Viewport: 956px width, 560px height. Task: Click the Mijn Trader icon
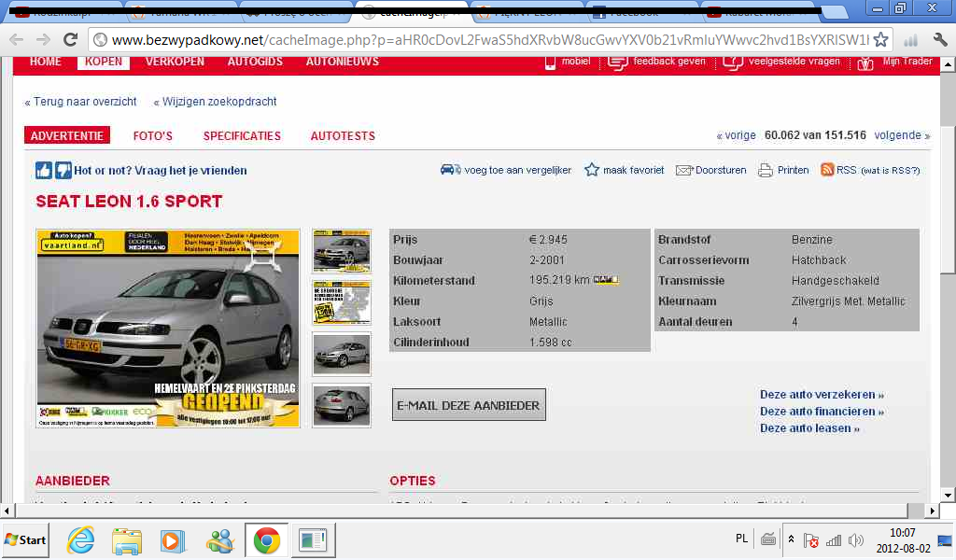(865, 63)
